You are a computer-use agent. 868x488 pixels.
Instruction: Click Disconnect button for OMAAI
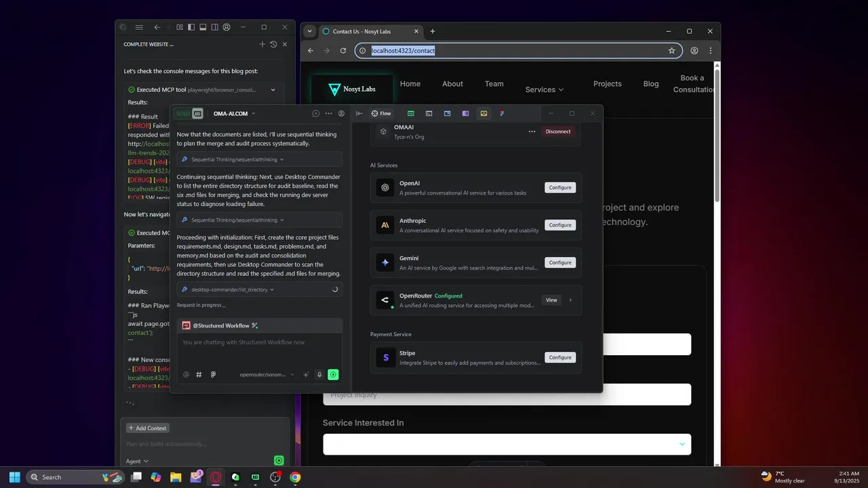coord(558,131)
